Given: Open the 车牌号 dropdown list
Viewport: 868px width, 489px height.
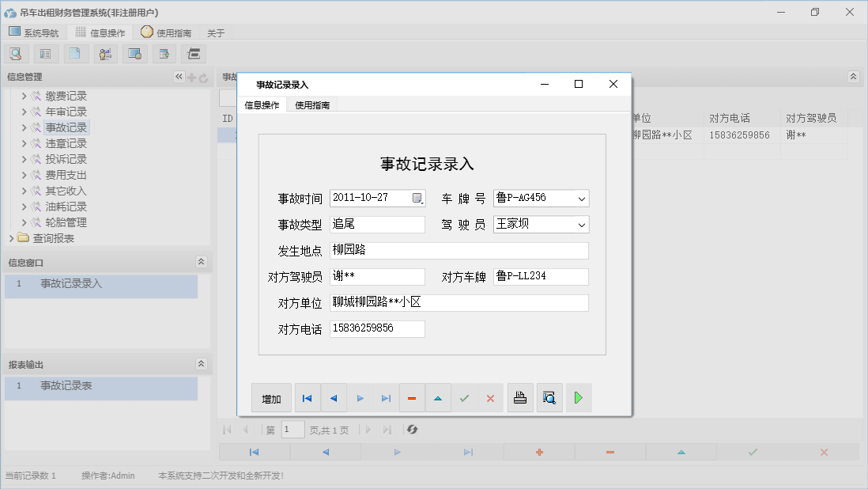Looking at the screenshot, I should point(583,199).
